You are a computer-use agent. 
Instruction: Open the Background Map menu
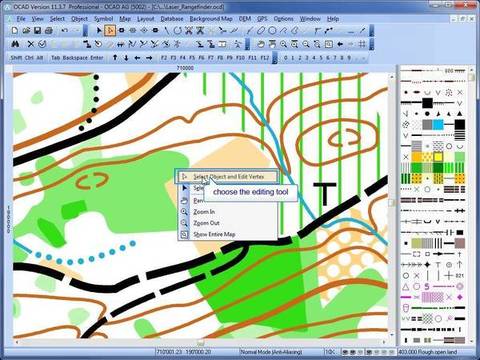[211, 19]
